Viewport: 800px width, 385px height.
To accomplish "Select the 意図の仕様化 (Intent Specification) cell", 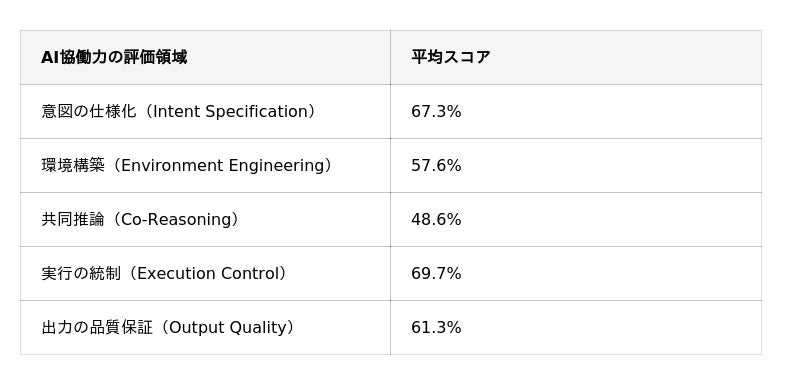I will (x=205, y=111).
